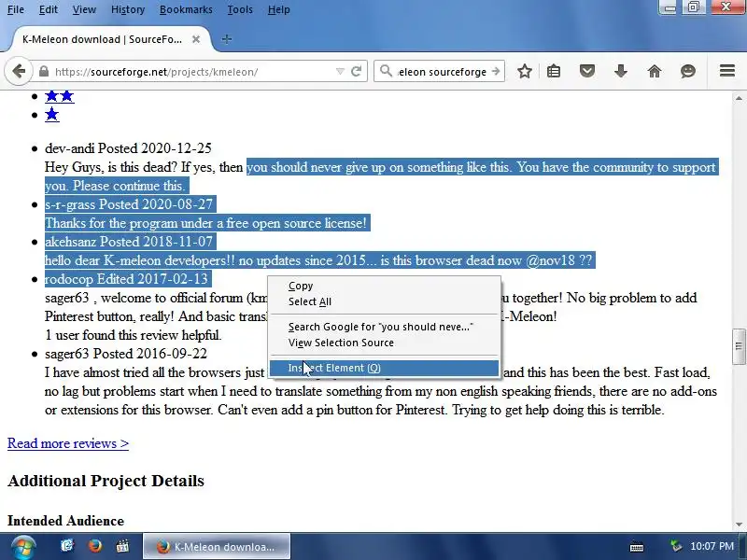Click 'Intended Audience' heading

(65, 521)
